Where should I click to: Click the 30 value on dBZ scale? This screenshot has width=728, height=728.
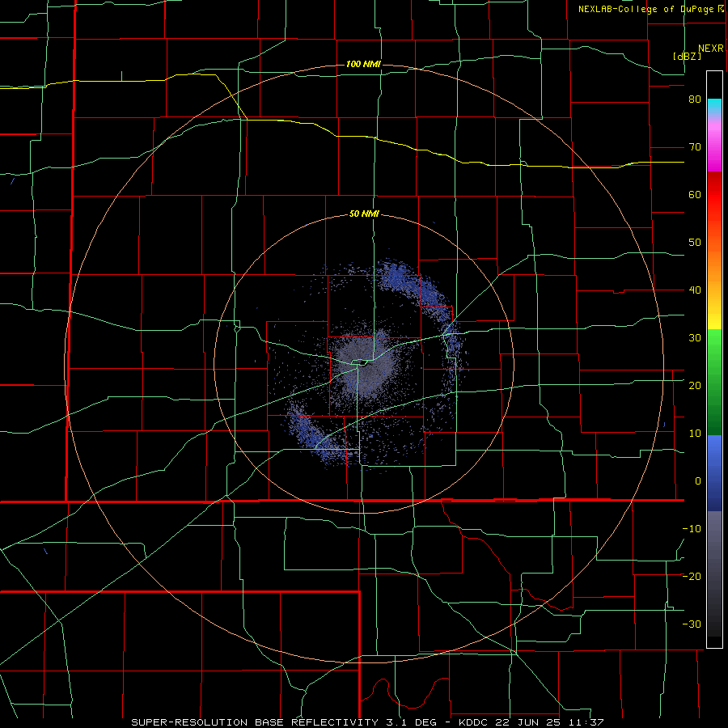coord(695,338)
